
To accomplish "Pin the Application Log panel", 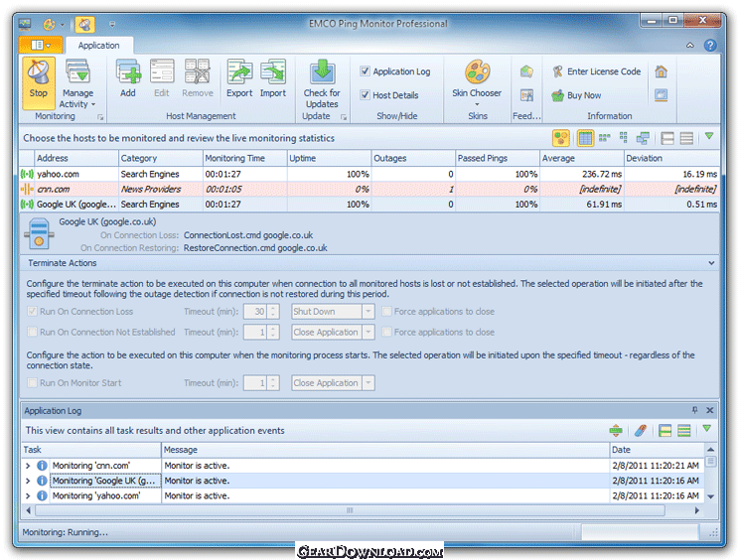I will 694,410.
